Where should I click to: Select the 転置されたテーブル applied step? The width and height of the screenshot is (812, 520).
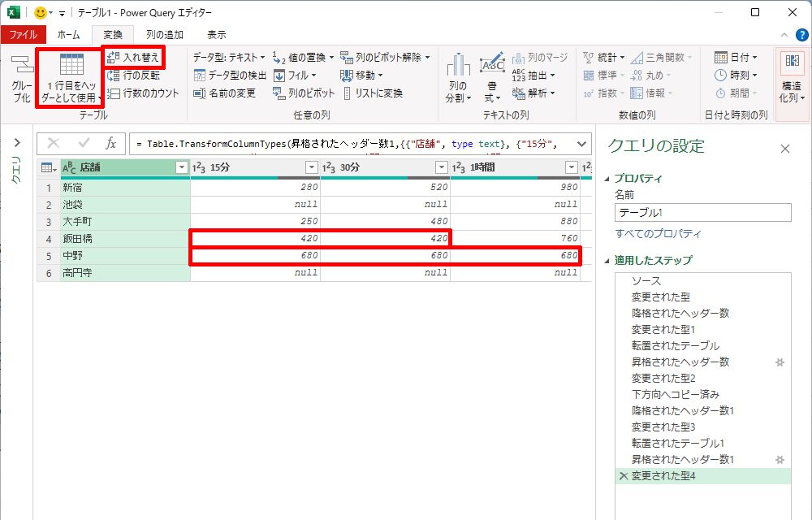(675, 346)
